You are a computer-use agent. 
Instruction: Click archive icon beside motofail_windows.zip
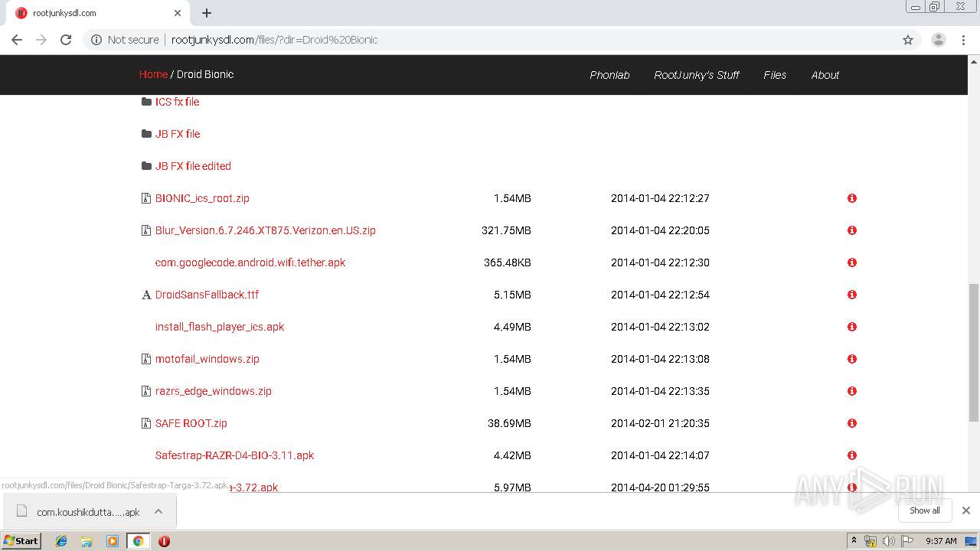146,359
